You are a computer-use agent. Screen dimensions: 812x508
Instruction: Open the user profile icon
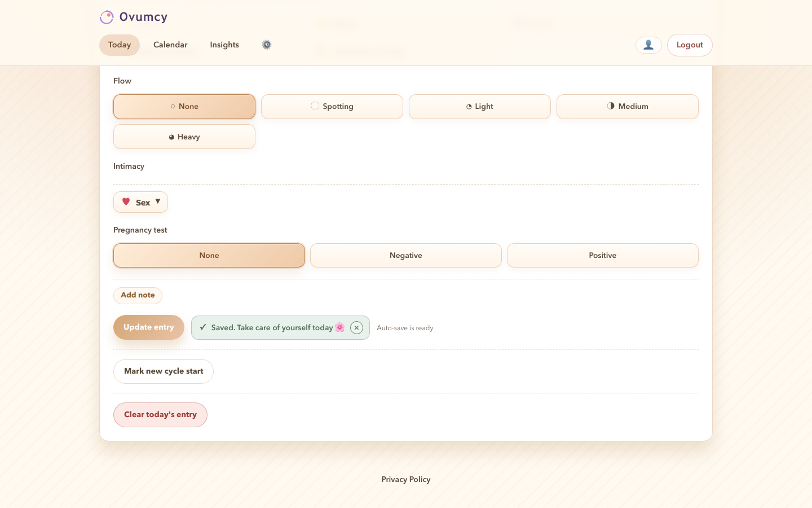coord(648,45)
